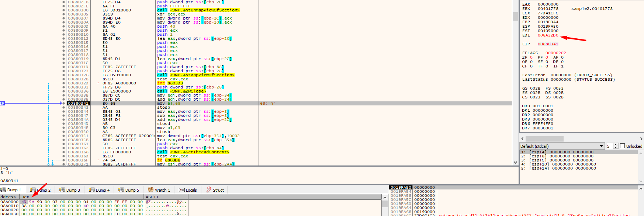Image resolution: width=644 pixels, height=216 pixels.
Task: Enable the Unlocked checkbox
Action: 623,146
